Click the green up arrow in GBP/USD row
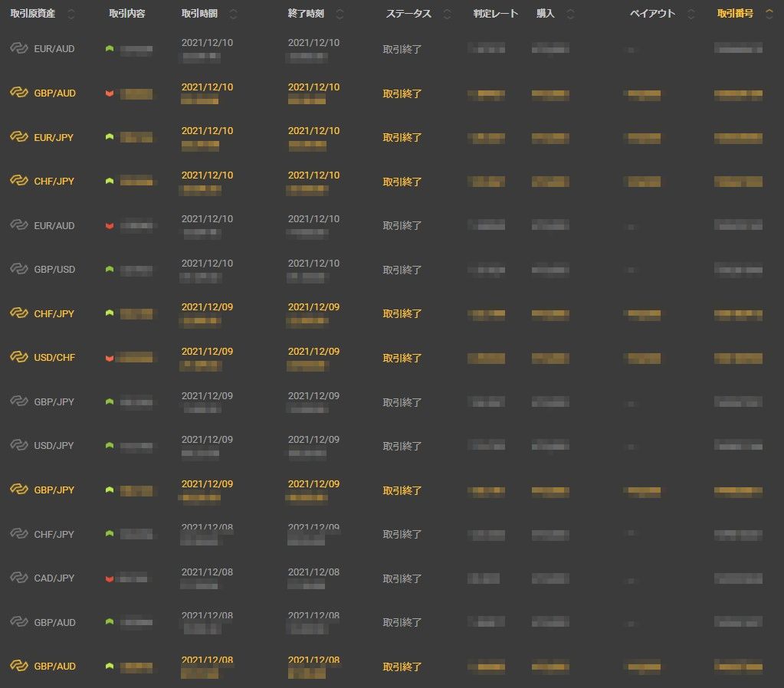This screenshot has width=784, height=688. [x=110, y=270]
